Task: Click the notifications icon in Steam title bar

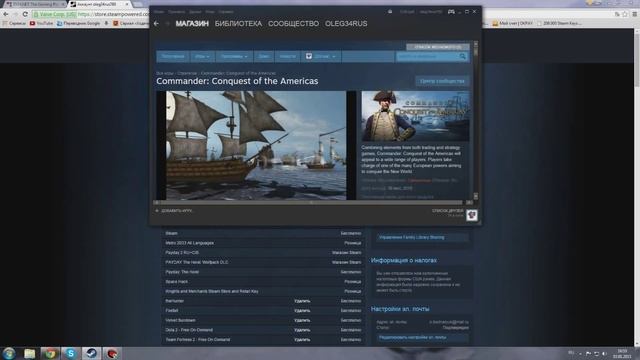Action: coord(390,12)
